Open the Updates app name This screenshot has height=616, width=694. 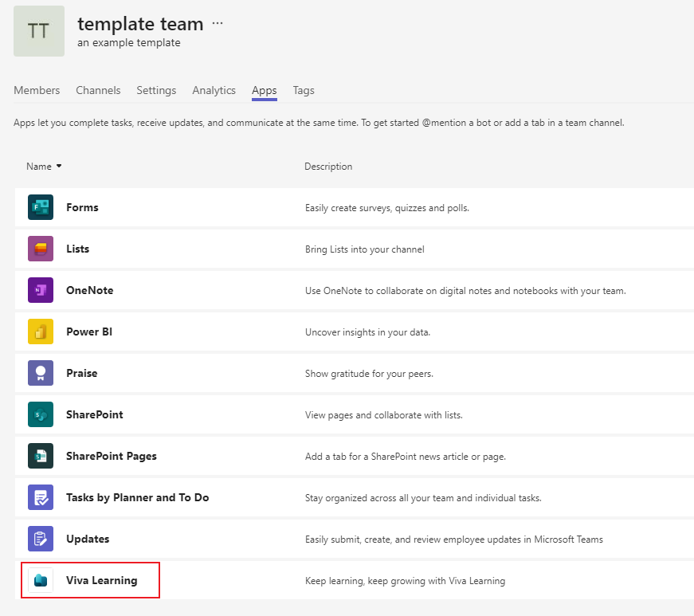click(x=88, y=539)
